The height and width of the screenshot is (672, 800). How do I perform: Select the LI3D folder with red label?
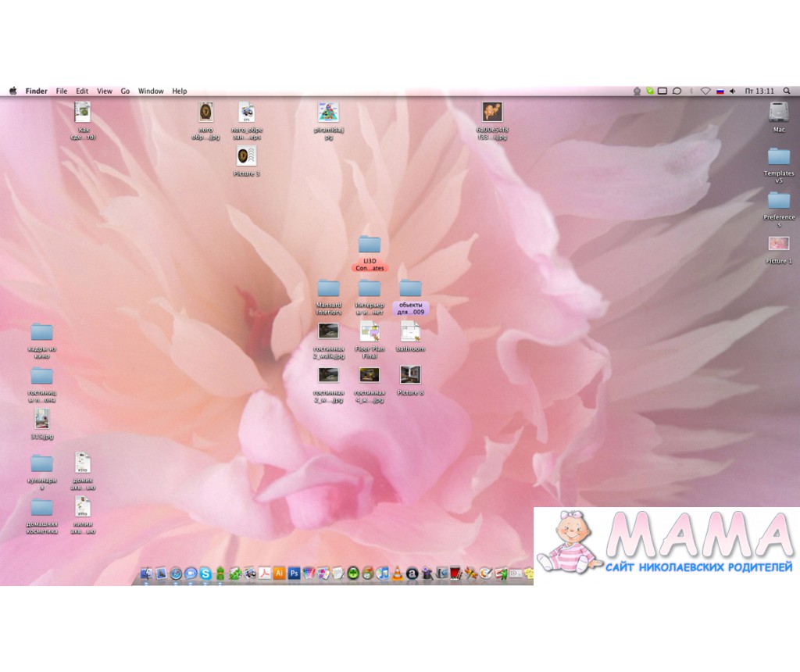(369, 245)
